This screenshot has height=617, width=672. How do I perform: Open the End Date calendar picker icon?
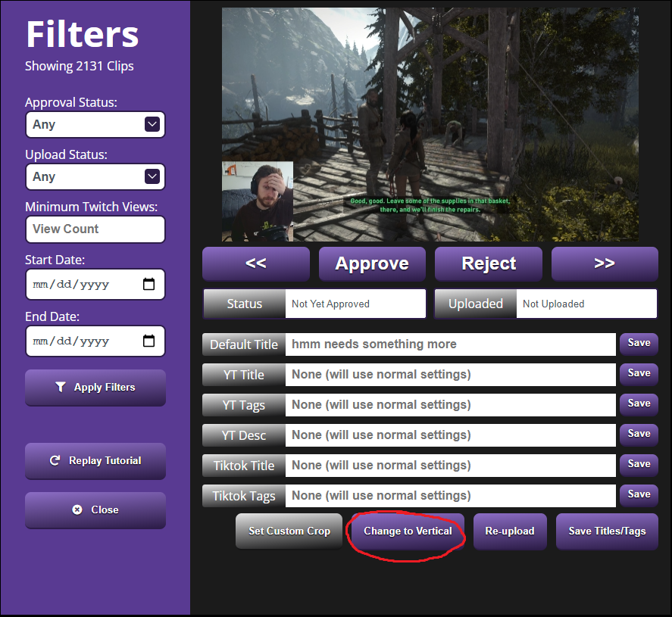[x=148, y=341]
